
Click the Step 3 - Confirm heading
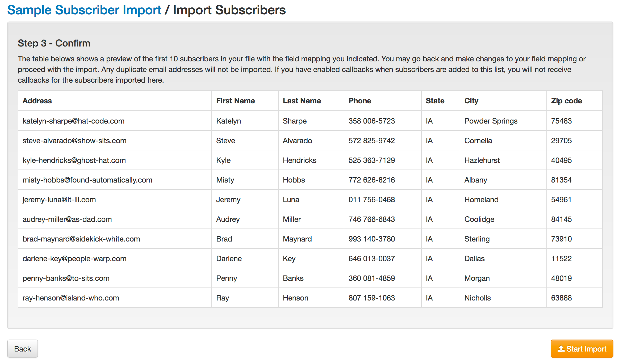[54, 43]
